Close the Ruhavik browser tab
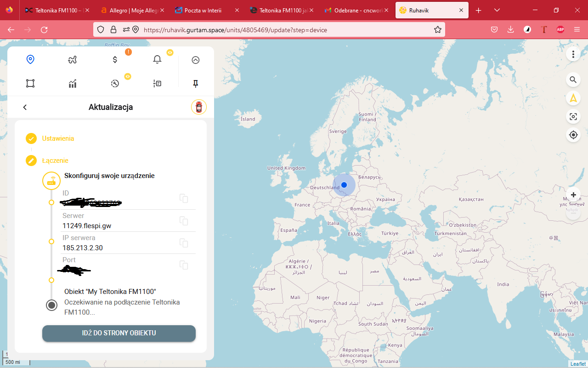The height and width of the screenshot is (368, 588). pos(461,10)
